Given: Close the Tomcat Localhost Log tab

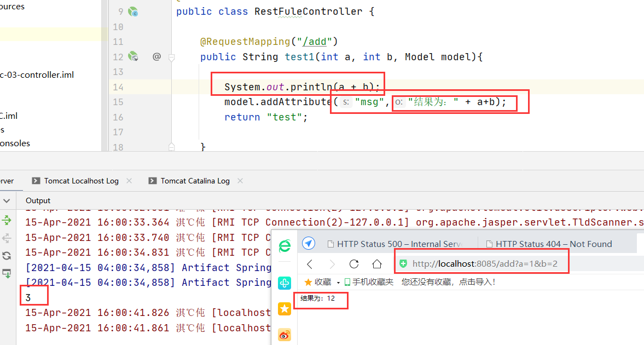Looking at the screenshot, I should [129, 181].
